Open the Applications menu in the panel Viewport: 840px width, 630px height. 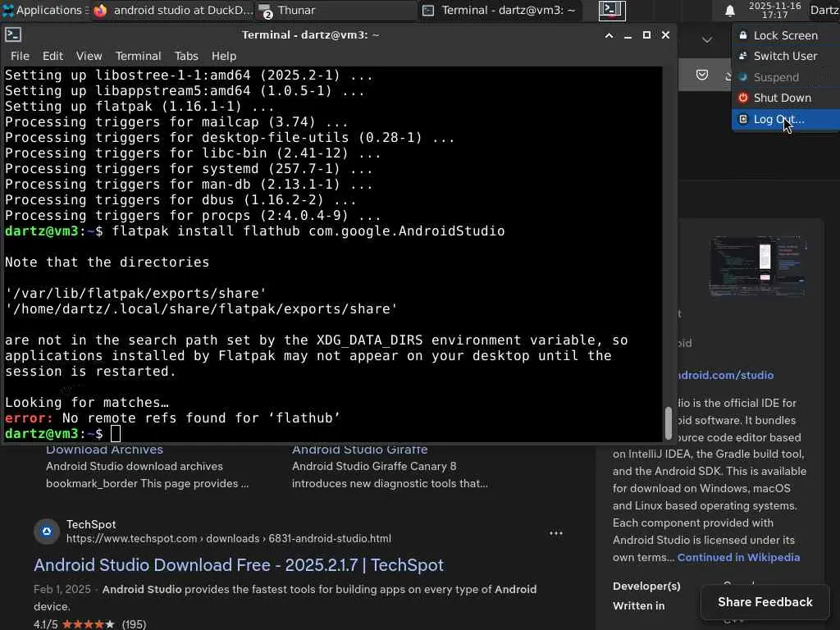point(44,10)
